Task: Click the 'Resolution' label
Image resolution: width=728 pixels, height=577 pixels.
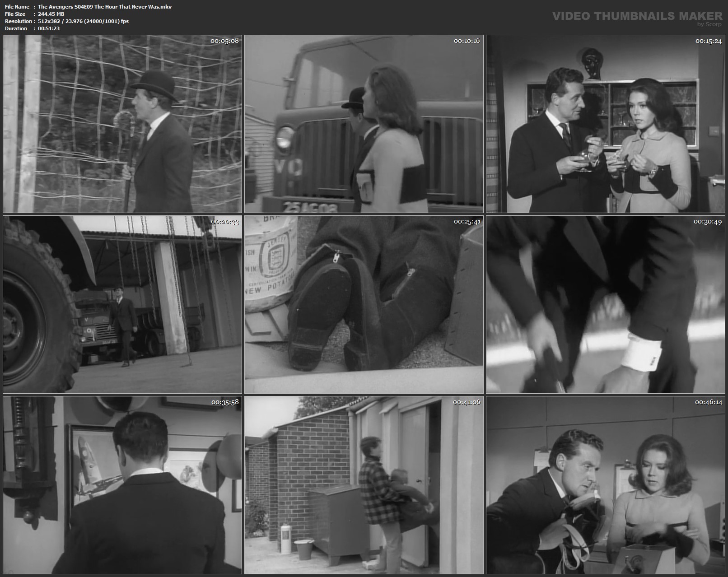Action: (x=18, y=21)
